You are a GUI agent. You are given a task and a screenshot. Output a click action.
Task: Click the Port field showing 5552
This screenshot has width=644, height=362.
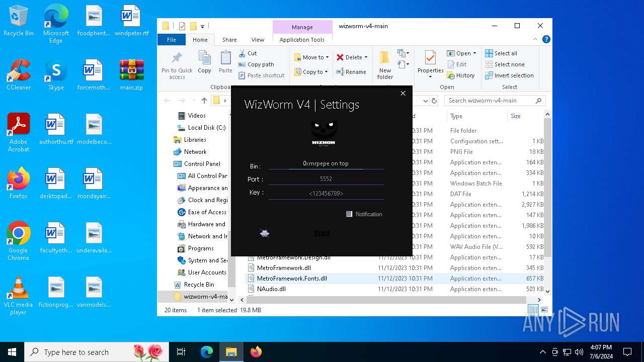(x=326, y=179)
